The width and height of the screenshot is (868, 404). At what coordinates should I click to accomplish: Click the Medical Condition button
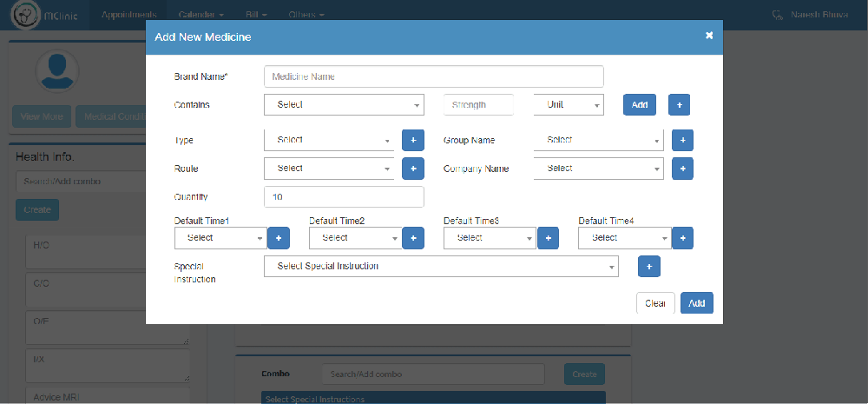tap(111, 116)
